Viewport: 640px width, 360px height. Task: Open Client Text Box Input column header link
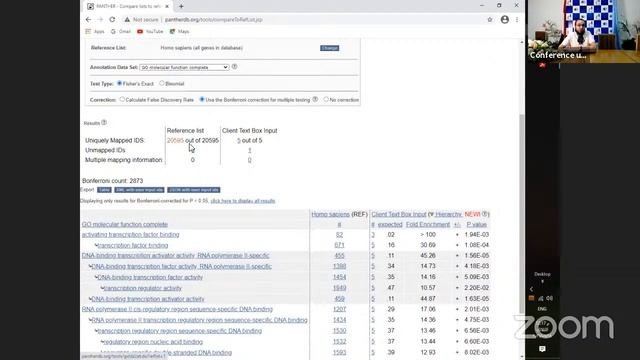tap(399, 214)
